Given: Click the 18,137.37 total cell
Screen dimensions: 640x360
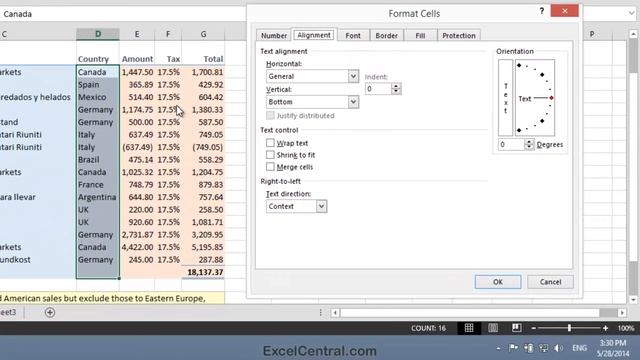Looking at the screenshot, I should click(x=203, y=272).
